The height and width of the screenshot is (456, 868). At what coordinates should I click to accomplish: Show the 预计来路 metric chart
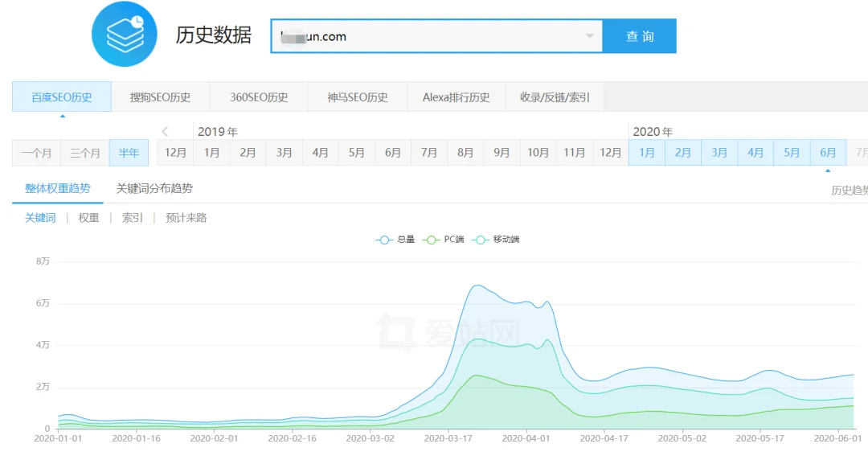(186, 218)
